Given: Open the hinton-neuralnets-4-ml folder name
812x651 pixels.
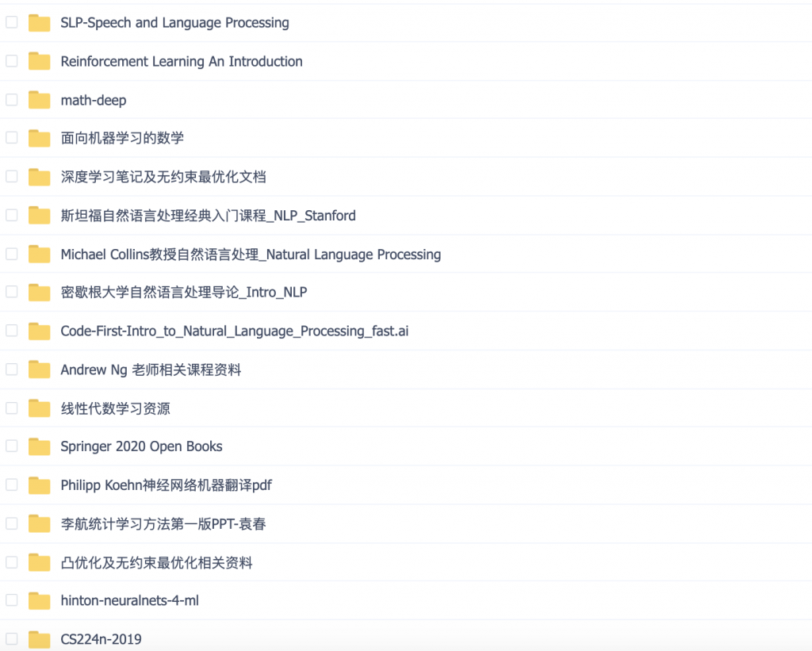Looking at the screenshot, I should click(129, 601).
